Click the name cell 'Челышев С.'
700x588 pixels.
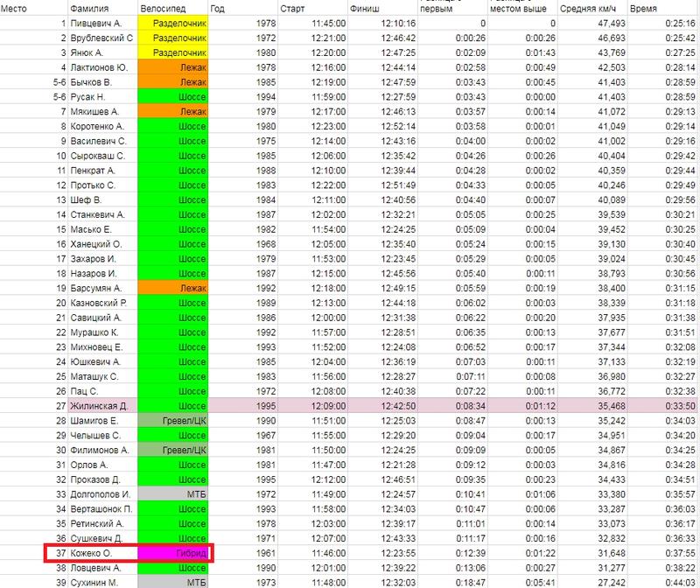[x=103, y=436]
